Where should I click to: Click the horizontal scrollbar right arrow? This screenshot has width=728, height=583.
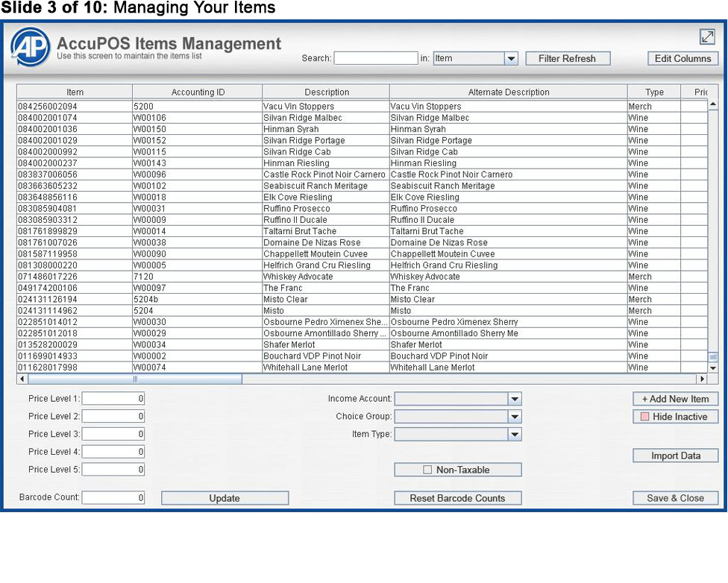[702, 379]
